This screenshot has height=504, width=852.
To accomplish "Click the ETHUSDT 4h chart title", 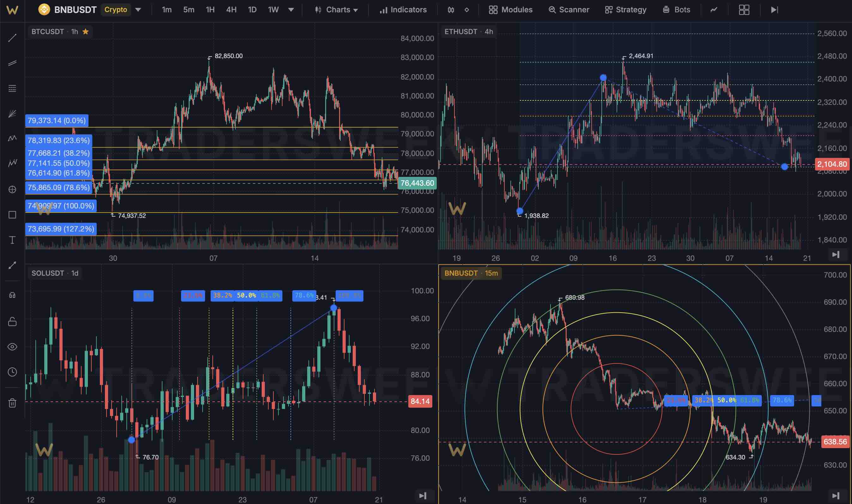I will [x=469, y=32].
